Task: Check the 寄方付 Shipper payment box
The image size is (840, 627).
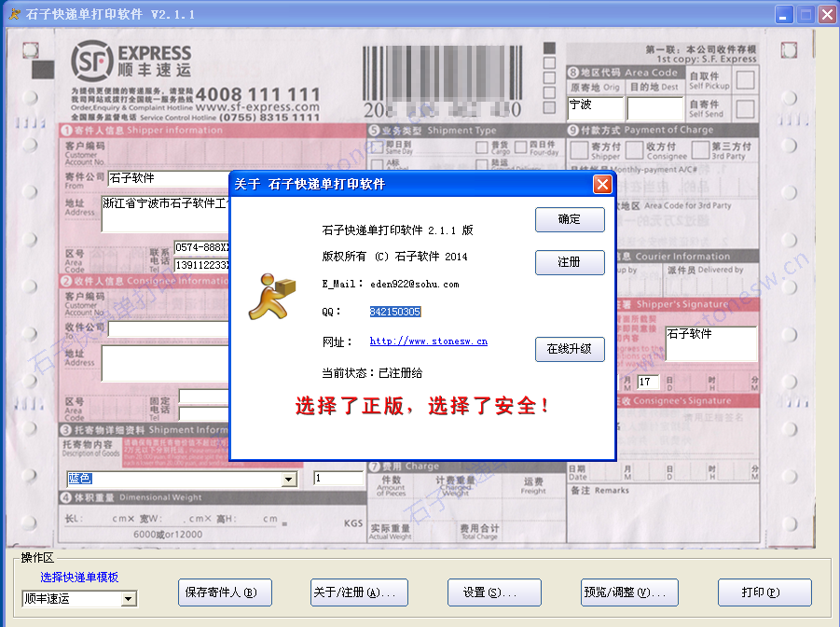Action: (x=579, y=150)
